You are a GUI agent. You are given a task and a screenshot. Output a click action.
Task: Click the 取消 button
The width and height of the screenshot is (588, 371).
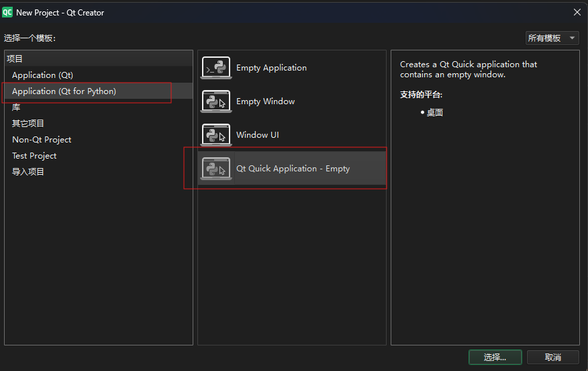[552, 357]
